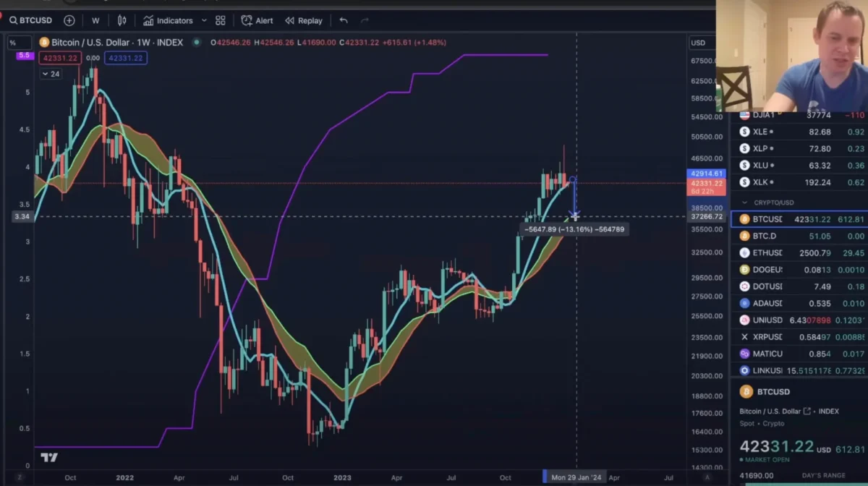Click the green market status dot
This screenshot has height=486, width=868.
(x=197, y=43)
